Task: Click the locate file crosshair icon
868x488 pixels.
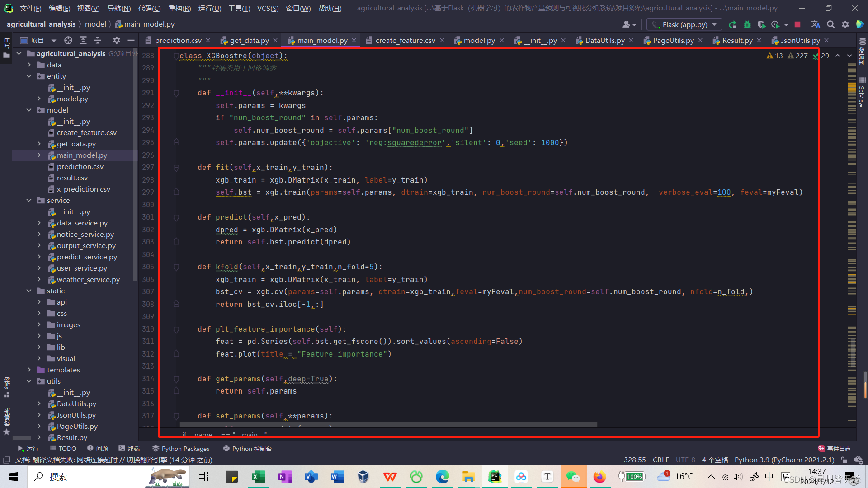Action: tap(68, 41)
